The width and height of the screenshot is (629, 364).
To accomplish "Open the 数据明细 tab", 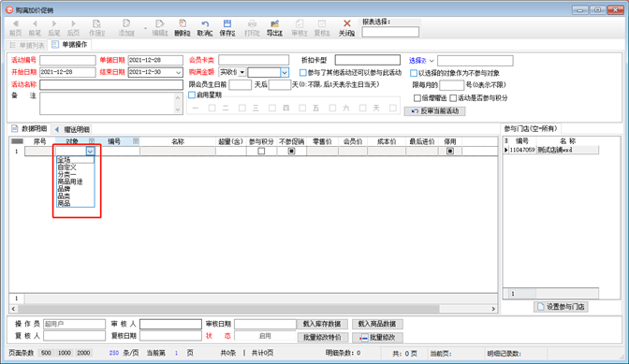I will coord(30,129).
